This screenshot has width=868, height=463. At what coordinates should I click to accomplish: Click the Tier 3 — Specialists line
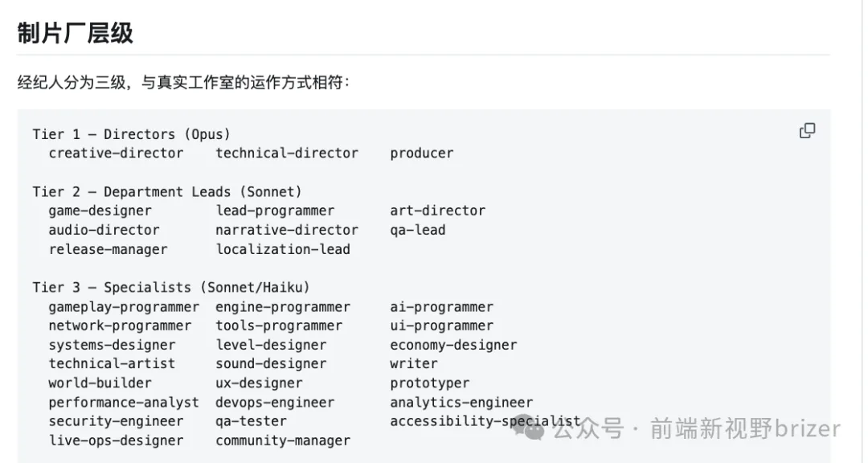[171, 288]
